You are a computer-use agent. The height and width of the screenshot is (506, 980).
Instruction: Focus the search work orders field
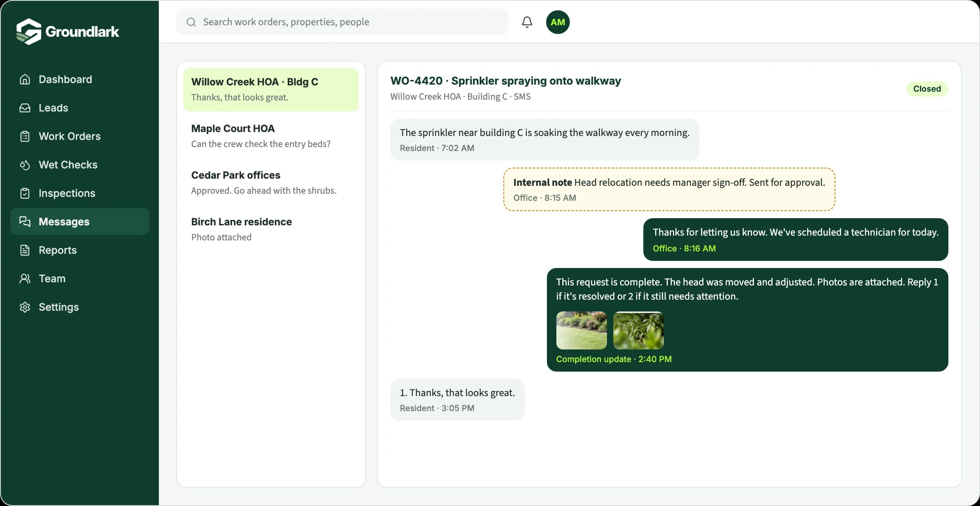tap(342, 22)
